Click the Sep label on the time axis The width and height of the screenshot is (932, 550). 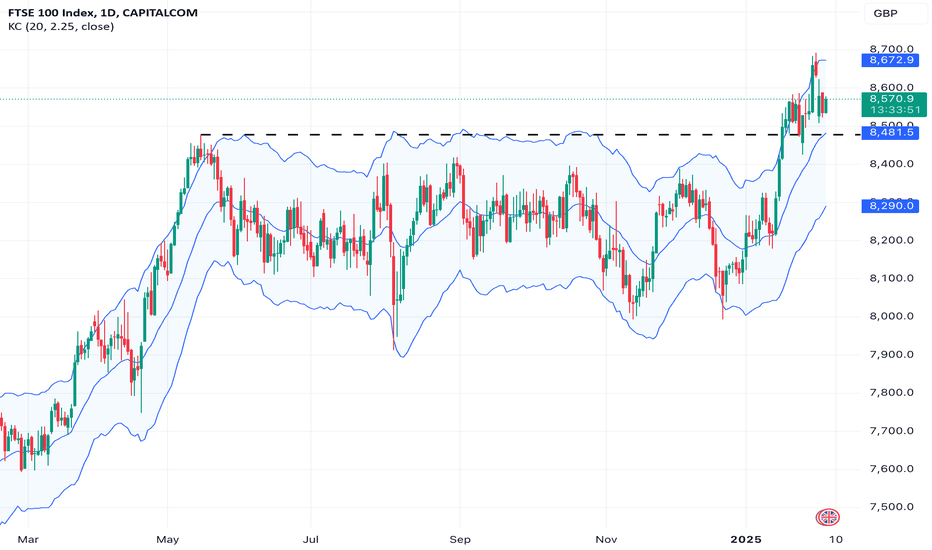[x=460, y=540]
